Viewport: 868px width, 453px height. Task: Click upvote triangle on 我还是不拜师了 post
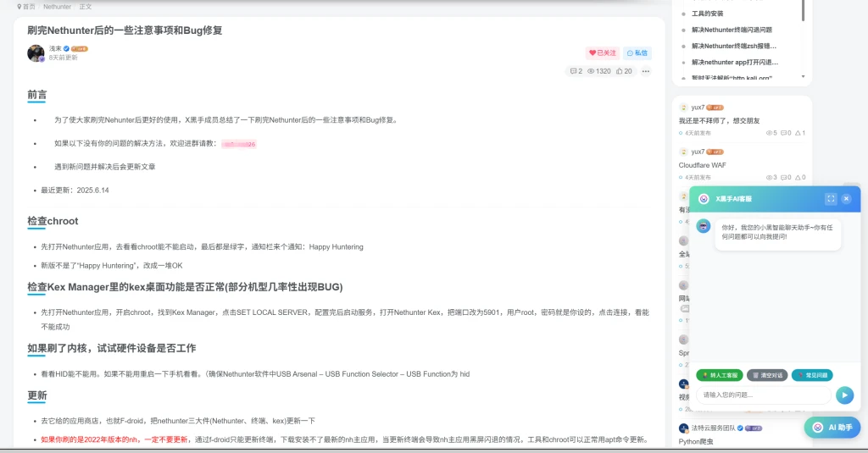point(798,133)
